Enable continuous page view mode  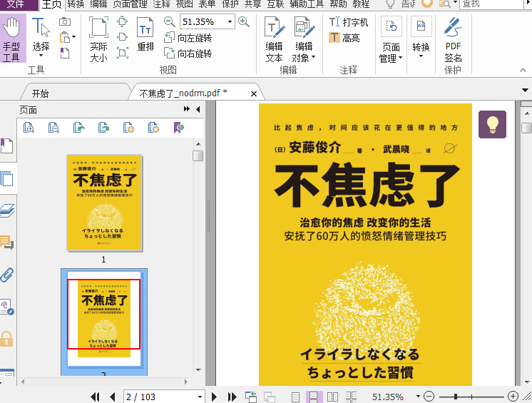coord(314,397)
